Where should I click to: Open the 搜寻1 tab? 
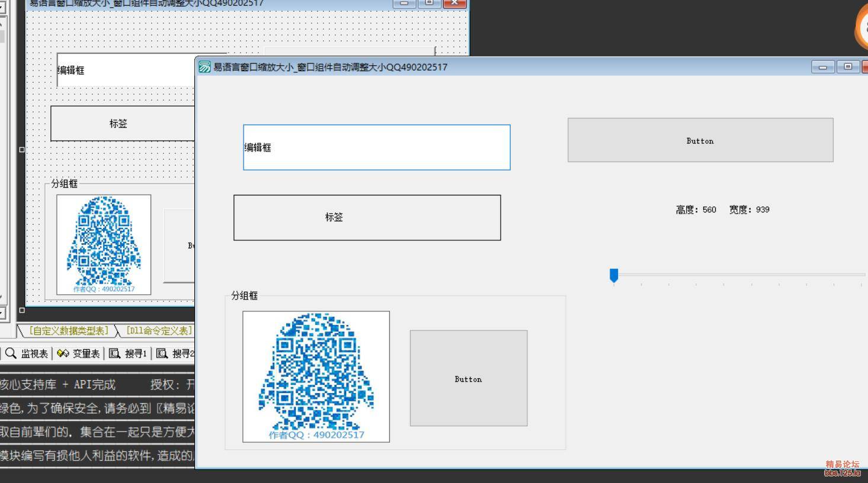coord(127,353)
